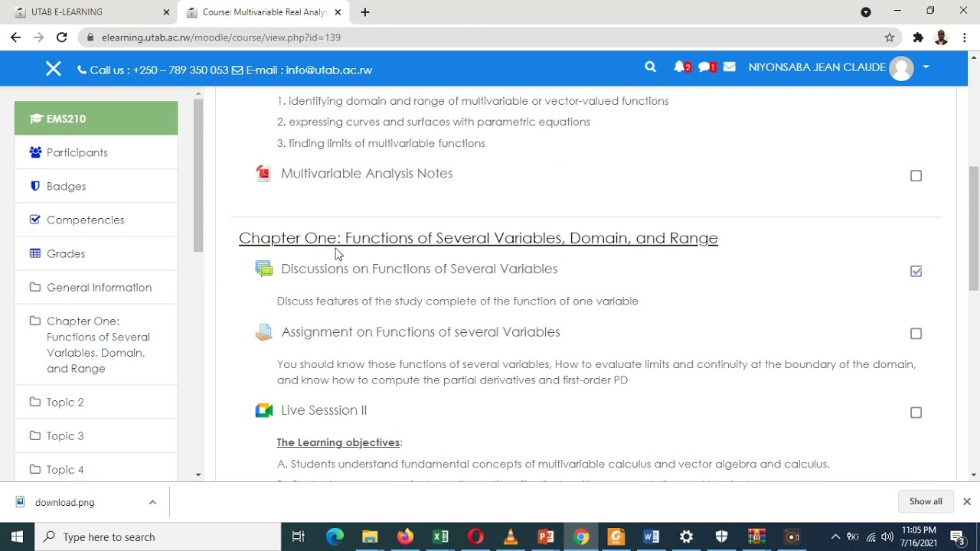Click the Windows search box
This screenshot has height=551, width=980.
point(158,536)
